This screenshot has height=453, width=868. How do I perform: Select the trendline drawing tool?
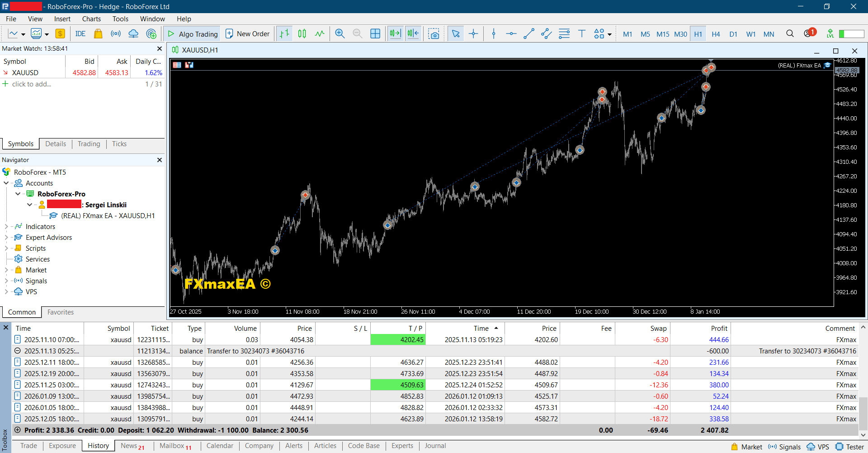click(x=529, y=34)
